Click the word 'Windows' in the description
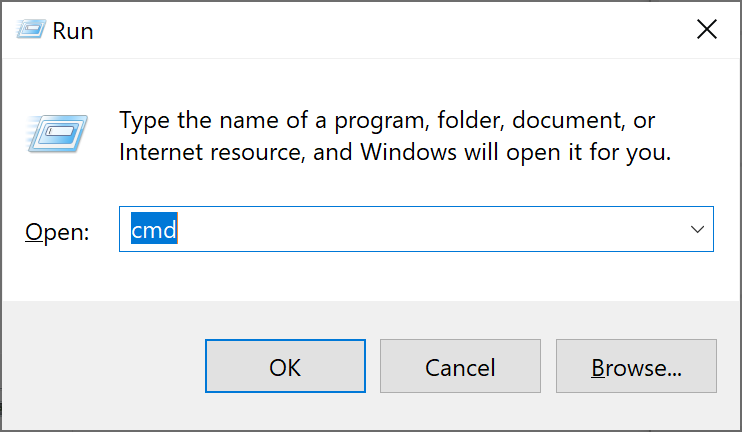Viewport: 742px width, 432px height. coord(408,152)
